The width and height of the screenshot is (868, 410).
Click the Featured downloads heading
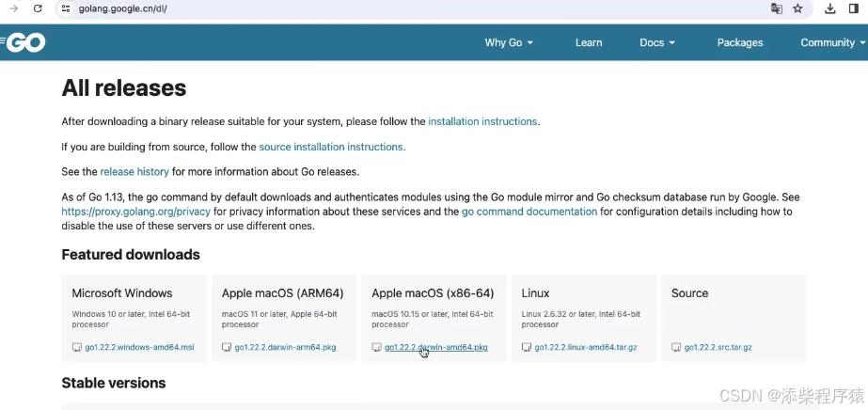[131, 255]
